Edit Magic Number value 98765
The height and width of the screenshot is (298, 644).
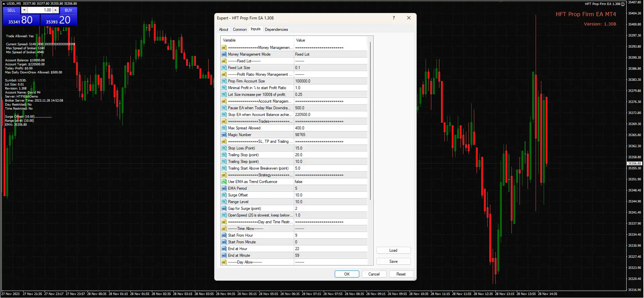pyautogui.click(x=331, y=135)
